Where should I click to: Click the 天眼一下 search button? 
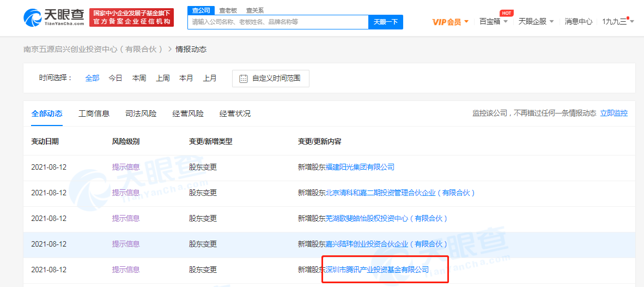click(x=386, y=22)
